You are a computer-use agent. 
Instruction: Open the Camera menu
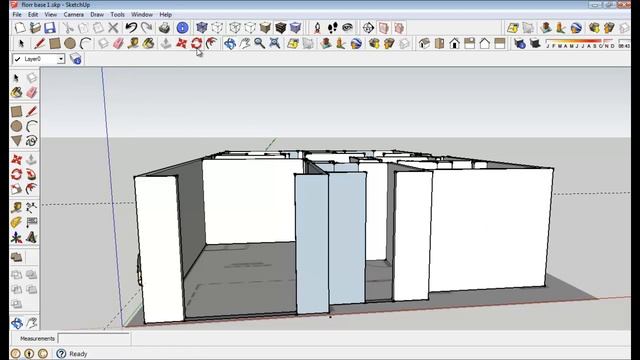click(73, 14)
